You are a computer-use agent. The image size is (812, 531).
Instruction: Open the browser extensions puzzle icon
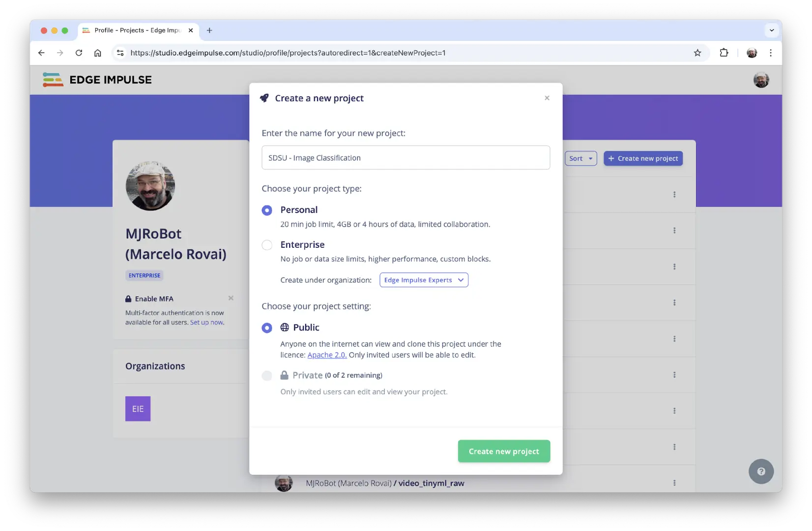724,53
